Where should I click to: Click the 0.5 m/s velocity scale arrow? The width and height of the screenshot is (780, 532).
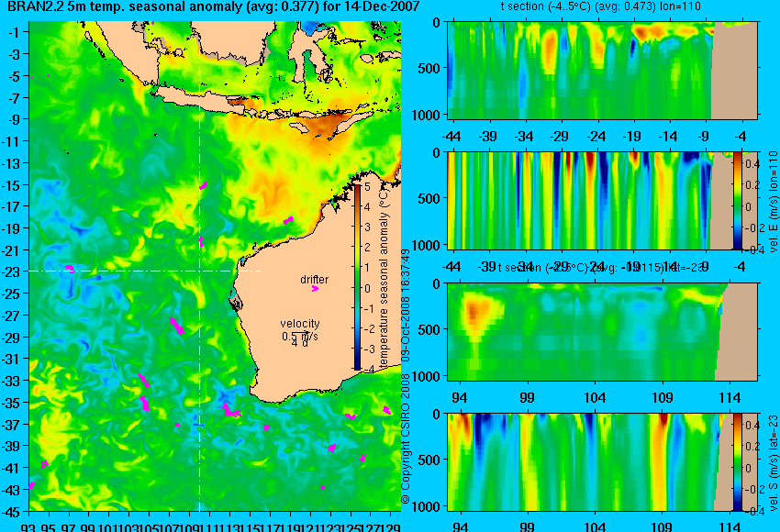[301, 333]
